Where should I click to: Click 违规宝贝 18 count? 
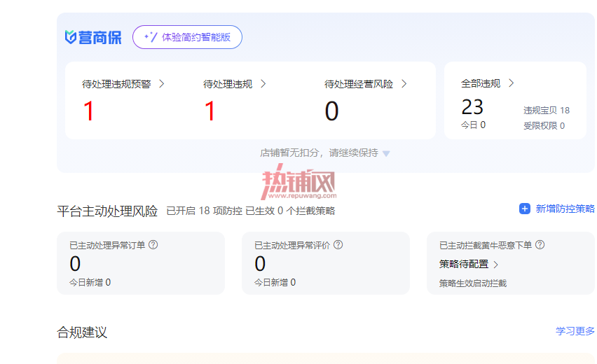[x=547, y=111]
